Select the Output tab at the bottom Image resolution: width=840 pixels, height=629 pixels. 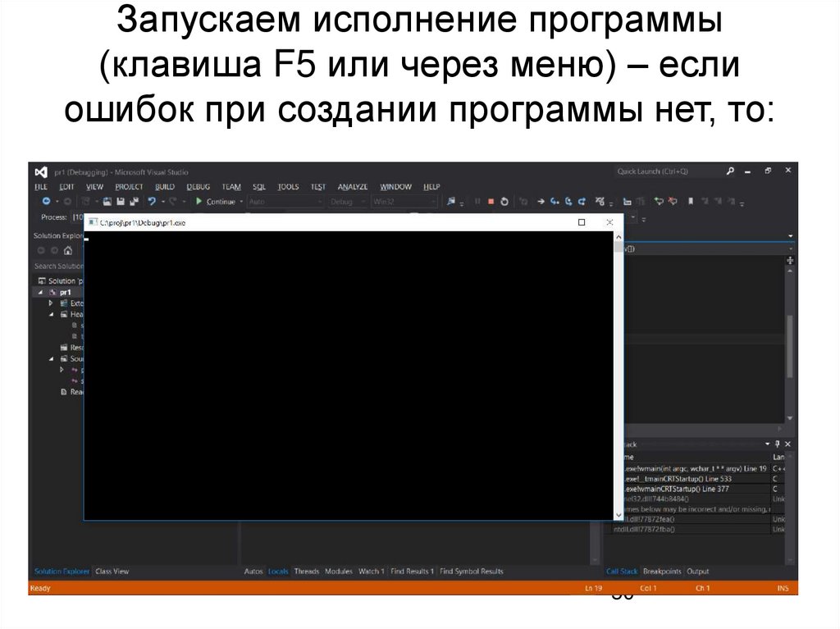698,572
